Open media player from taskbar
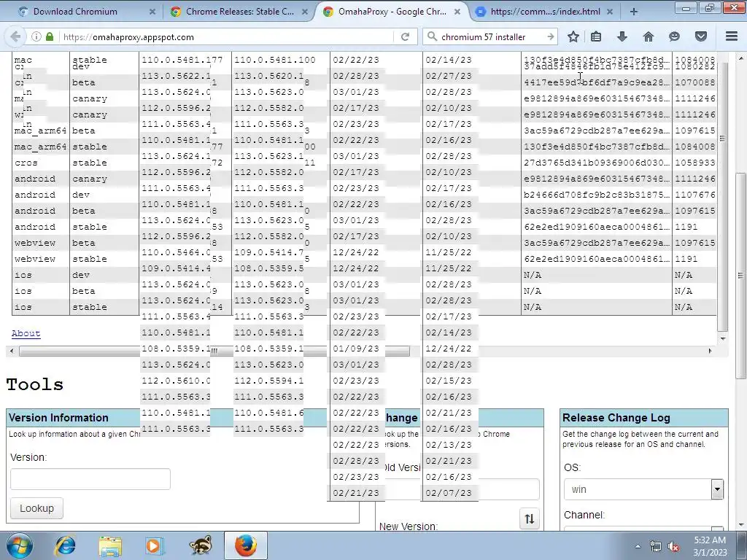The height and width of the screenshot is (560, 747). [x=154, y=545]
